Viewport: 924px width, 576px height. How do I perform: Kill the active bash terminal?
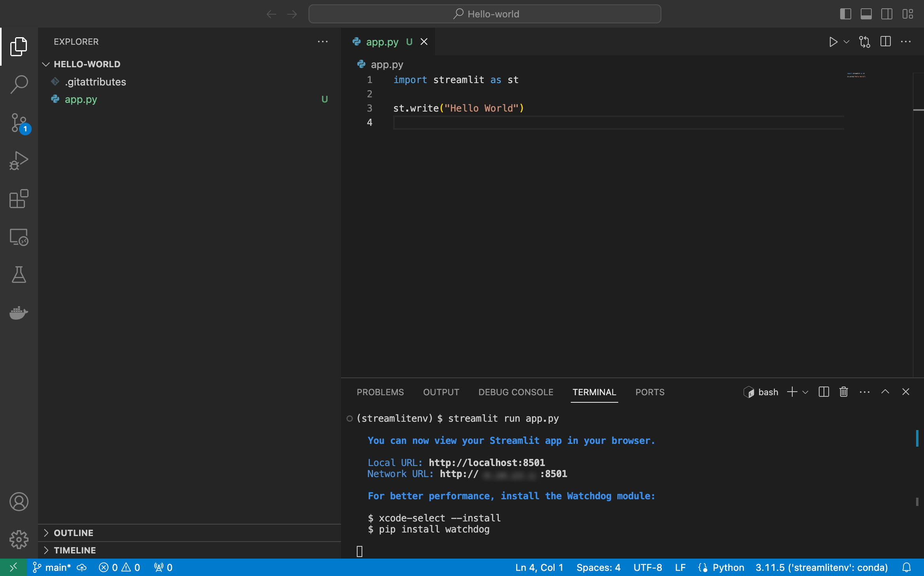click(843, 392)
